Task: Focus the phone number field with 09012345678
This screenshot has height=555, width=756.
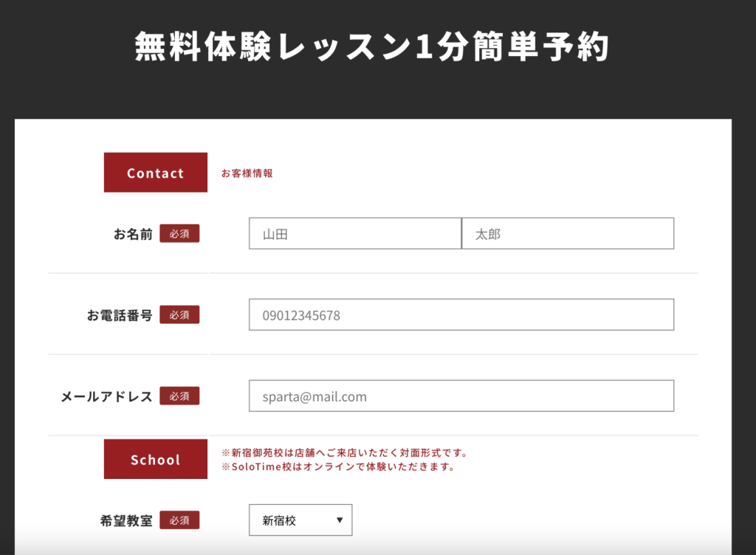Action: click(x=461, y=315)
